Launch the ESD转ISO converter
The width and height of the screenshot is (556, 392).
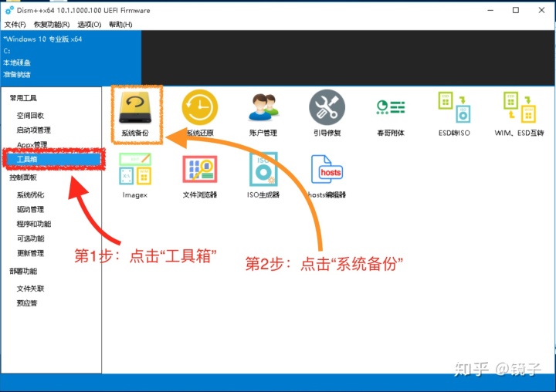pyautogui.click(x=454, y=114)
